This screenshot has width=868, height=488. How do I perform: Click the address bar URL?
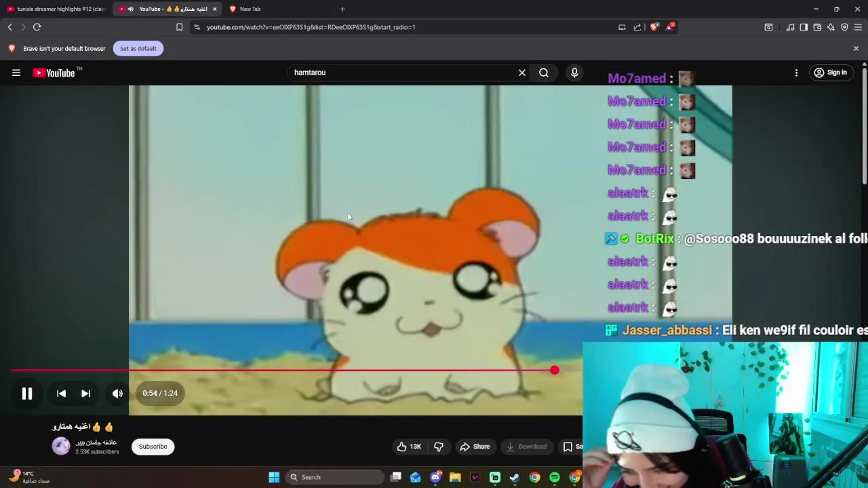point(311,27)
